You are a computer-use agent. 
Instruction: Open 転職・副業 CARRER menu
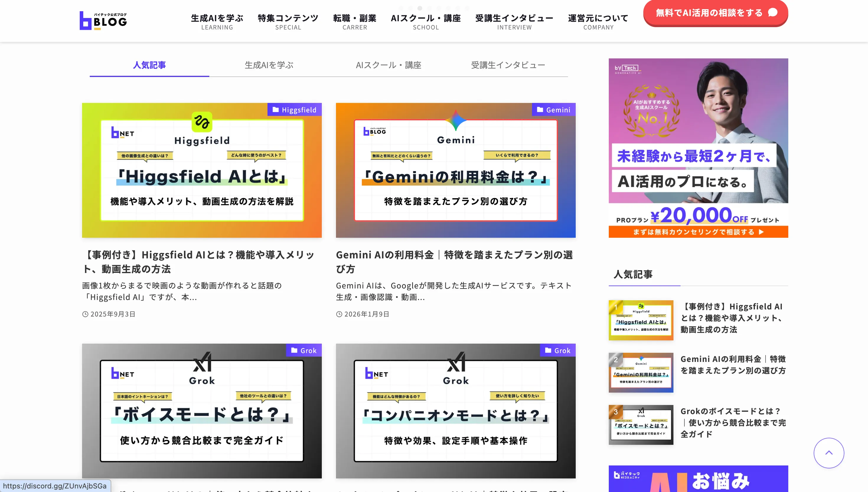(x=355, y=22)
